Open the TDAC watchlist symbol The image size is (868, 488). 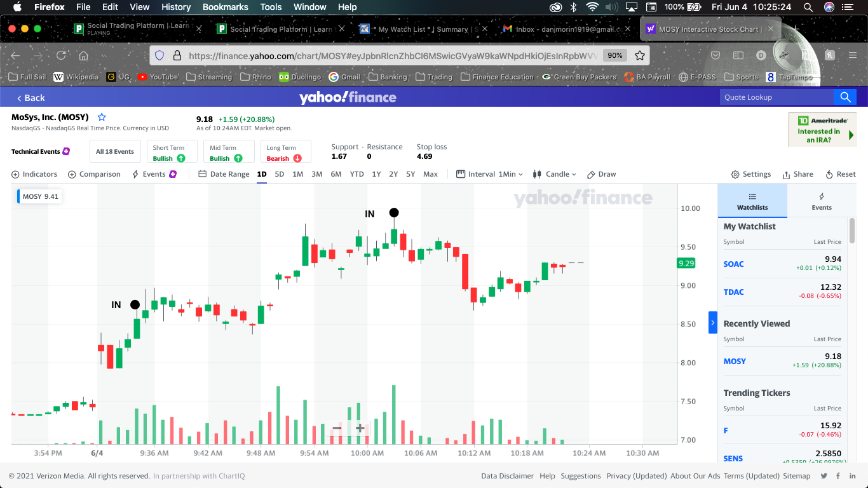point(733,292)
